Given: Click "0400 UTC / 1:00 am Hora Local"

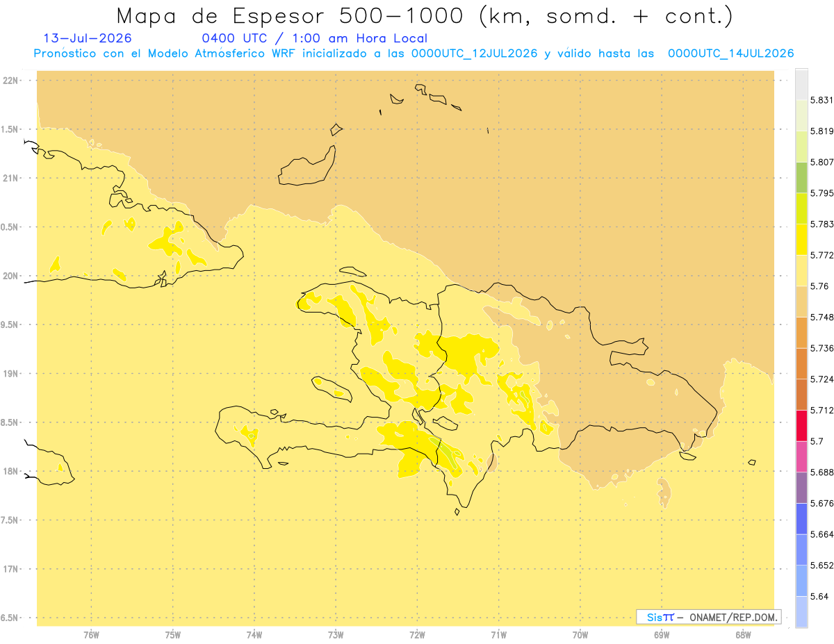Looking at the screenshot, I should click(x=314, y=38).
